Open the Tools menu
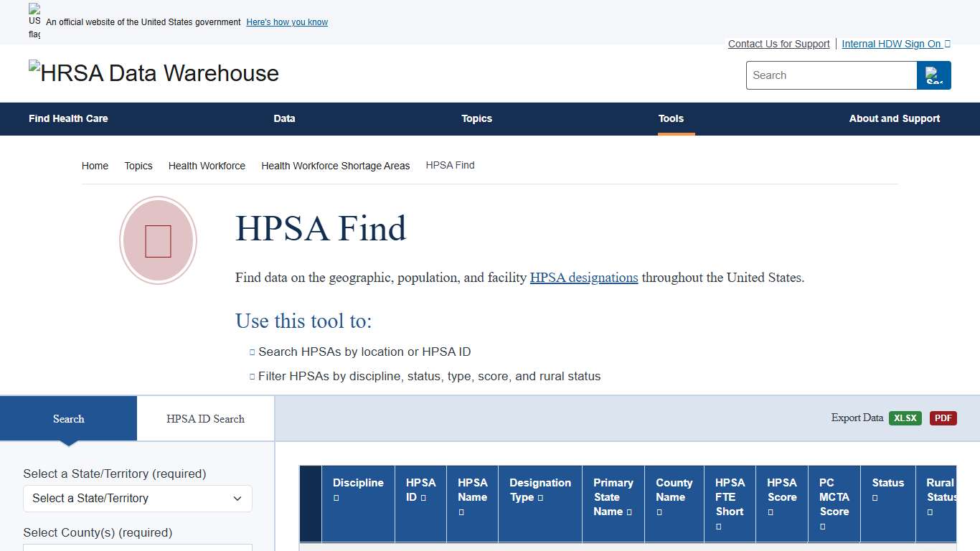This screenshot has width=980, height=551. [x=671, y=119]
